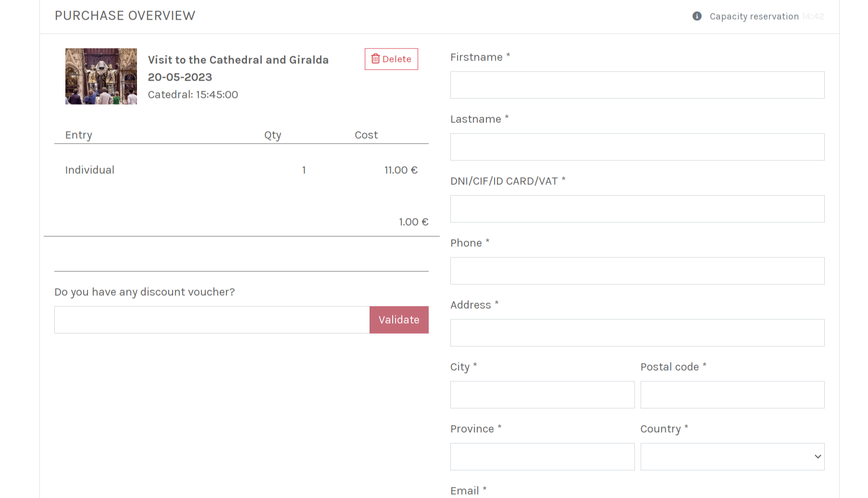
Task: Focus the Phone number field
Action: 637,271
